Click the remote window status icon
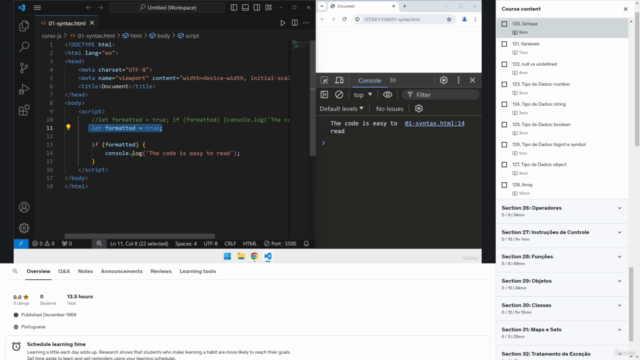The height and width of the screenshot is (360, 640). (21, 244)
